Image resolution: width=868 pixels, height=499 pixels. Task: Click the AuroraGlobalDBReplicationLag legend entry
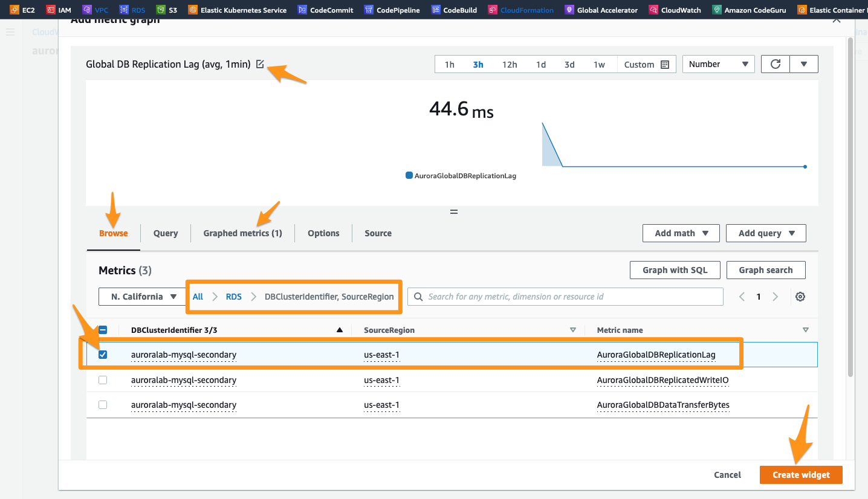461,176
